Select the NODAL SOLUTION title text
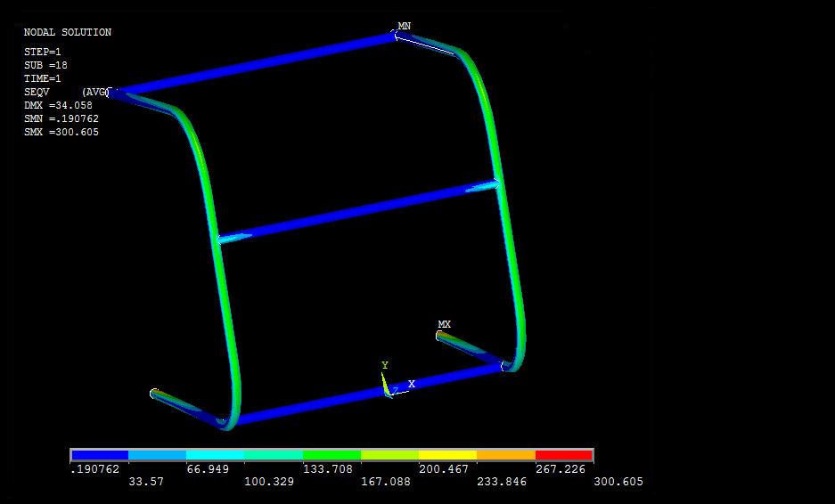Screen dimensions: 835x504 [68, 32]
